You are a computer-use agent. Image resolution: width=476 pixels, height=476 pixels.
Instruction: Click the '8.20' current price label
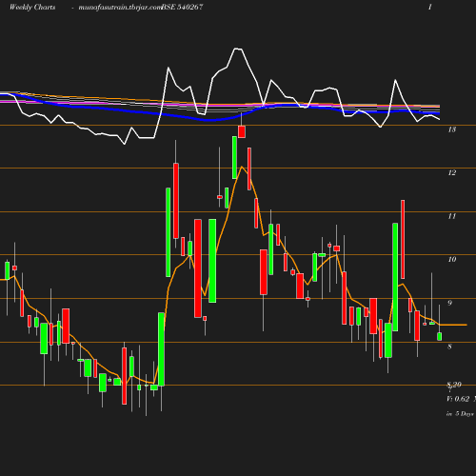(454, 385)
